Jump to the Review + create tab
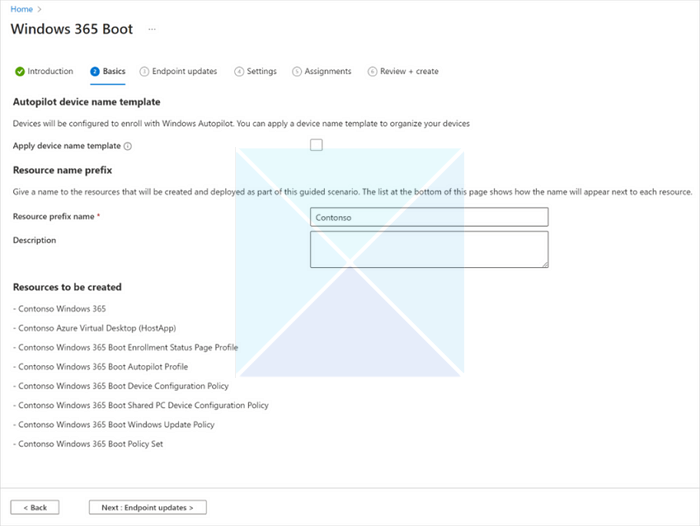Image resolution: width=700 pixels, height=526 pixels. (x=409, y=72)
